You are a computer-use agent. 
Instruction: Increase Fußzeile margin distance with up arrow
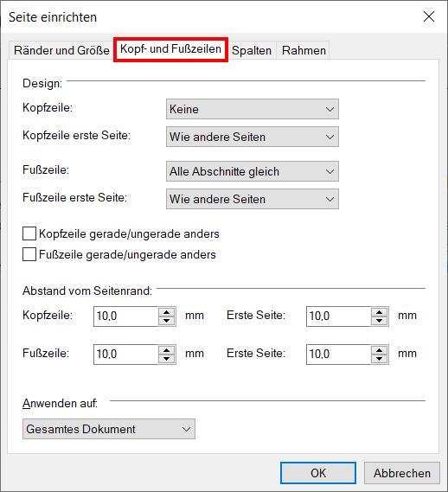pos(166,350)
